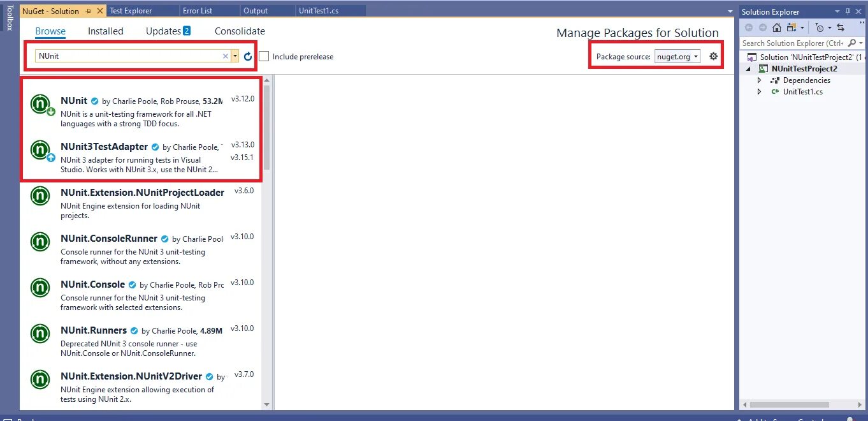Click version v3.15.1 of NUnit3TestAdapter

click(x=242, y=158)
